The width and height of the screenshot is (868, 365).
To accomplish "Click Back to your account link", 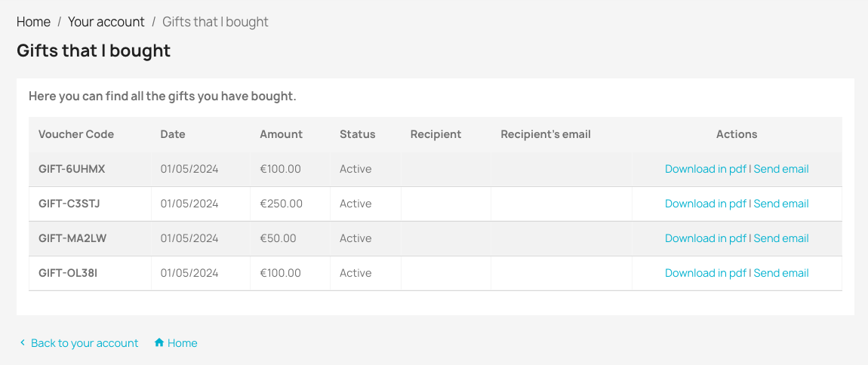I will pos(85,343).
